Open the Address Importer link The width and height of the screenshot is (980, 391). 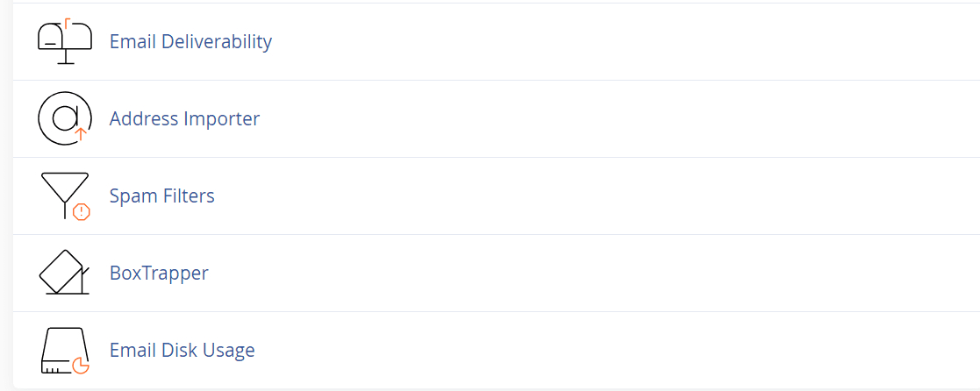pyautogui.click(x=184, y=118)
